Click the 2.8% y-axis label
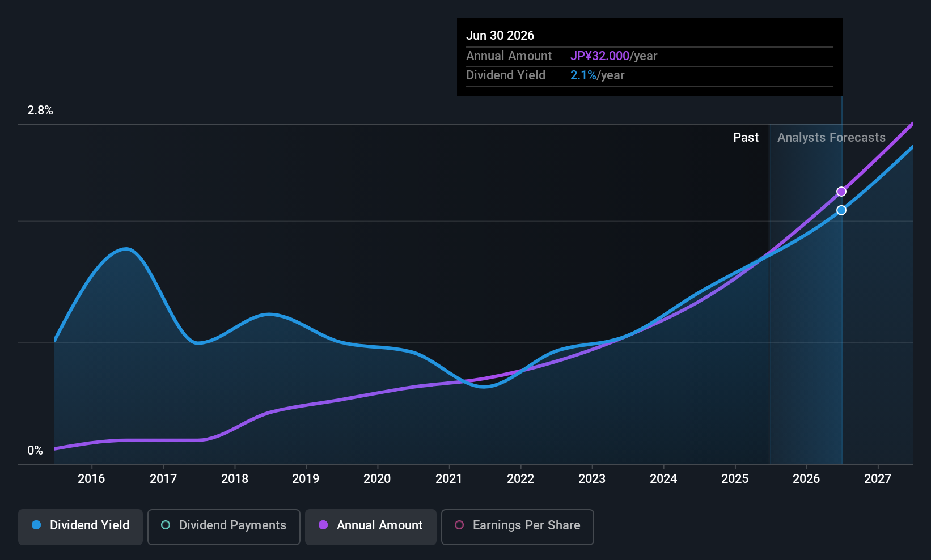 [40, 111]
